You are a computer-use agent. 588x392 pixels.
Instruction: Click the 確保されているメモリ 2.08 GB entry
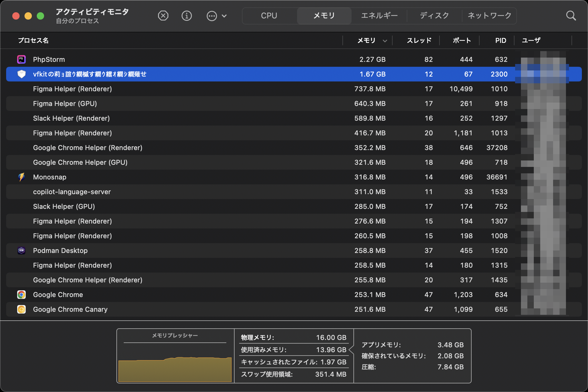(x=413, y=356)
